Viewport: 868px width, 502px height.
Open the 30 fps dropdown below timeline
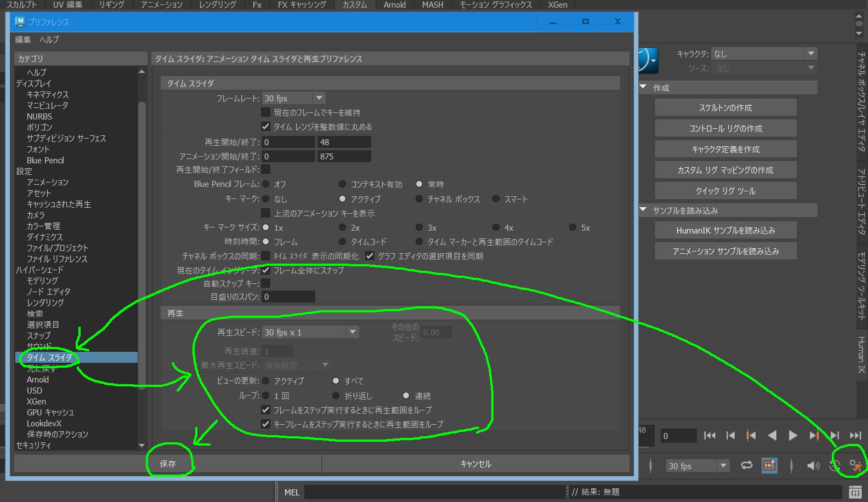point(697,466)
